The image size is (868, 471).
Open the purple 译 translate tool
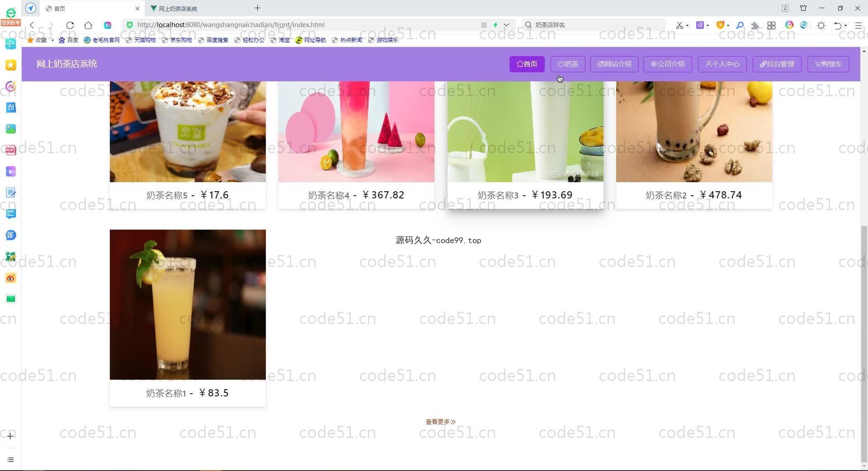(x=700, y=25)
